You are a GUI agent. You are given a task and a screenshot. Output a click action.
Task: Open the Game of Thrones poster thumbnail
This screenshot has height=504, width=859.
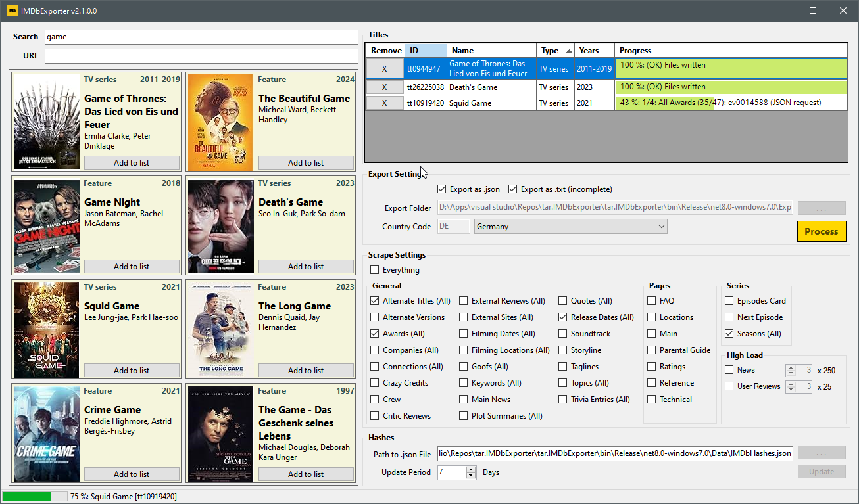(46, 122)
